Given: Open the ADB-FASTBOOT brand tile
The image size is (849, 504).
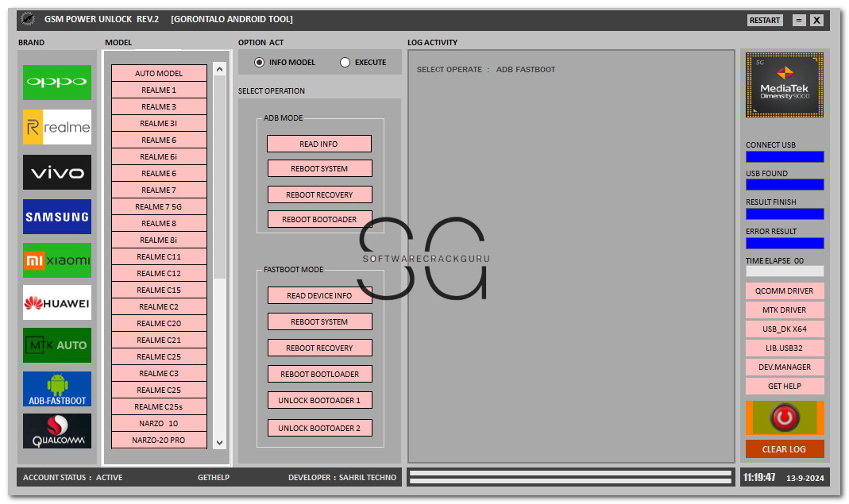Looking at the screenshot, I should pos(57,389).
